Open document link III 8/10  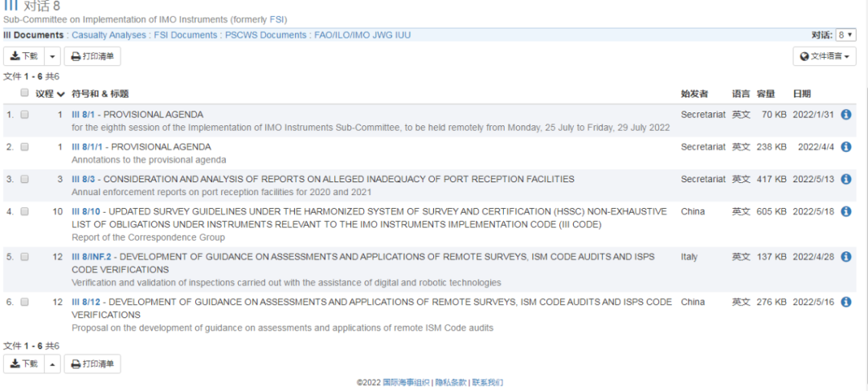[x=86, y=211]
